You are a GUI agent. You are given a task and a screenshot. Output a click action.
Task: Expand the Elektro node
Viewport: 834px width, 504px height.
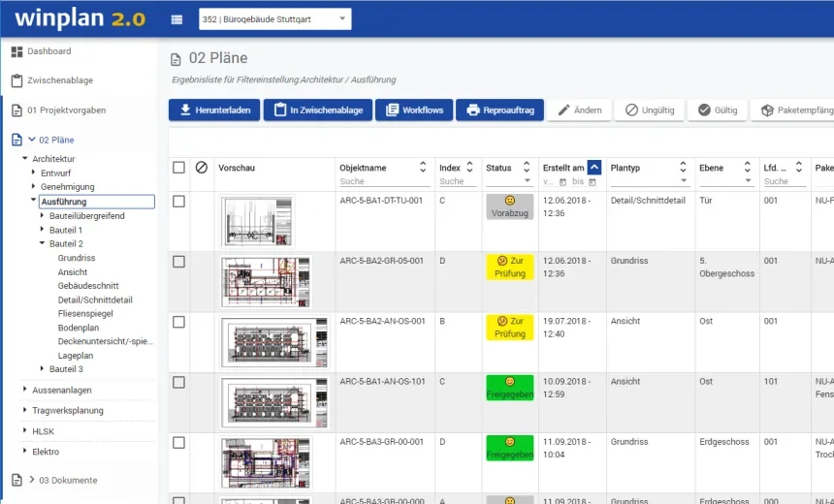pos(24,451)
